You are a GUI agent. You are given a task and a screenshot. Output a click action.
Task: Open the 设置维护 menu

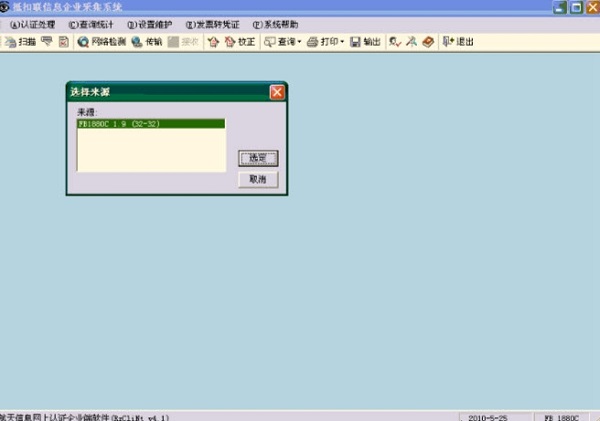pyautogui.click(x=150, y=25)
